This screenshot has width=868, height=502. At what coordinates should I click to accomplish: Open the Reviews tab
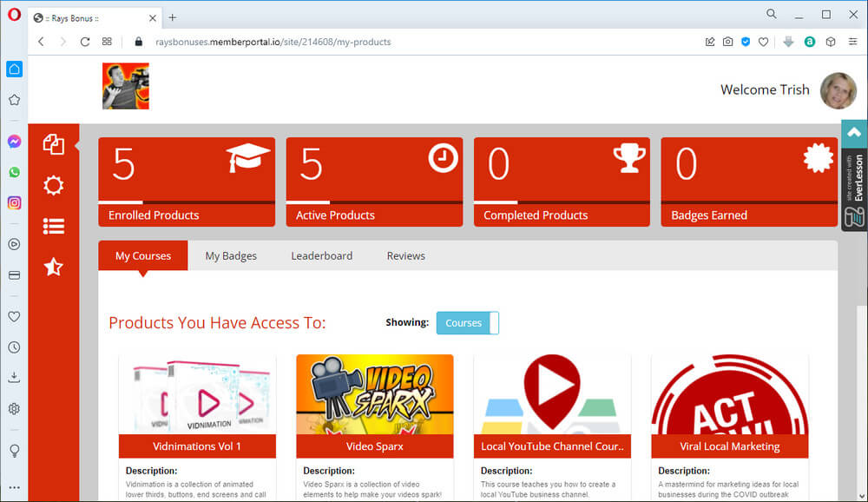[405, 255]
